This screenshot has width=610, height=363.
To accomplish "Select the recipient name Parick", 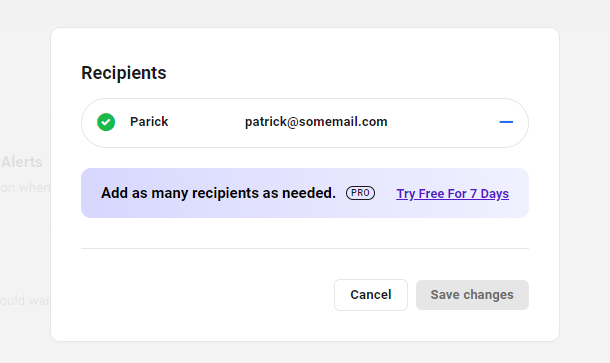I will point(149,122).
